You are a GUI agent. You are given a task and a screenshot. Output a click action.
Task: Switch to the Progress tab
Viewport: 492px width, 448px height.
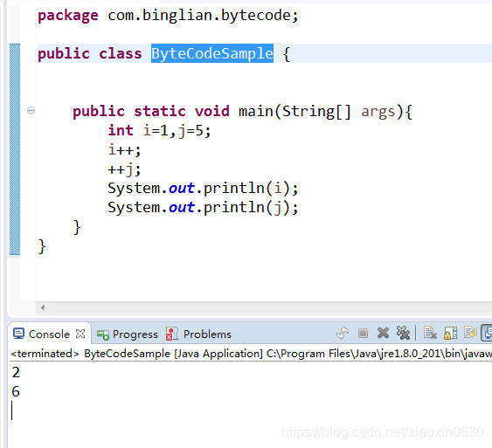128,334
